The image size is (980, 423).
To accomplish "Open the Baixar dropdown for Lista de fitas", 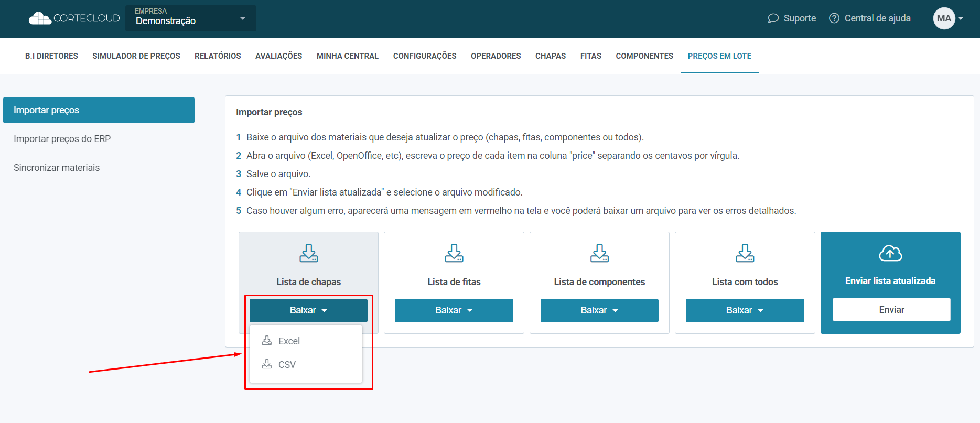I will point(454,310).
